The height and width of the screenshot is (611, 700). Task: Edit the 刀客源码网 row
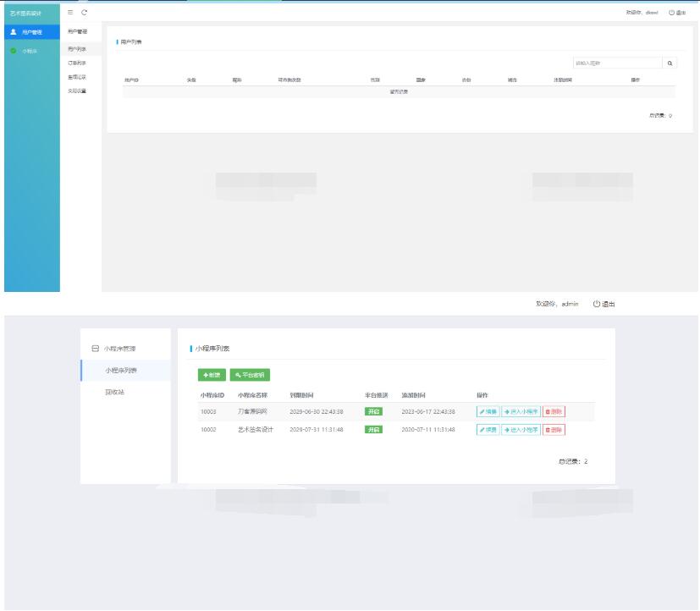coord(488,411)
